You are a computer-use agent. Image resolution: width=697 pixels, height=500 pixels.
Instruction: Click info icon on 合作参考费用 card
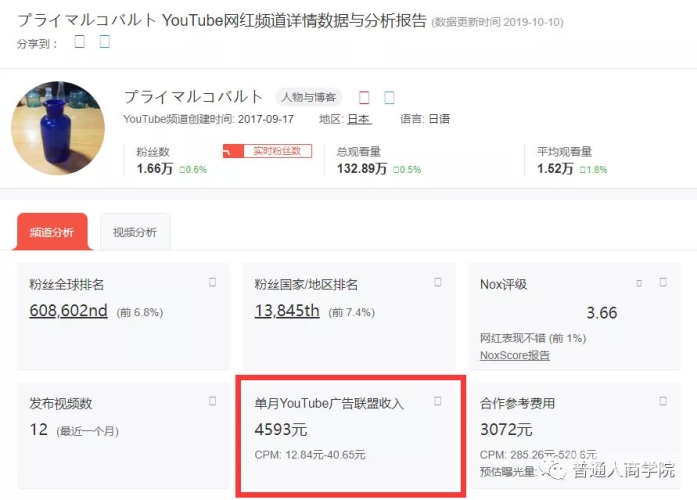click(663, 401)
